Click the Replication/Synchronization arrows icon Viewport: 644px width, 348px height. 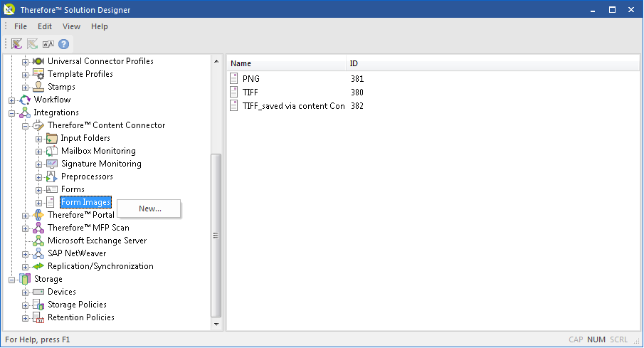[x=38, y=266]
